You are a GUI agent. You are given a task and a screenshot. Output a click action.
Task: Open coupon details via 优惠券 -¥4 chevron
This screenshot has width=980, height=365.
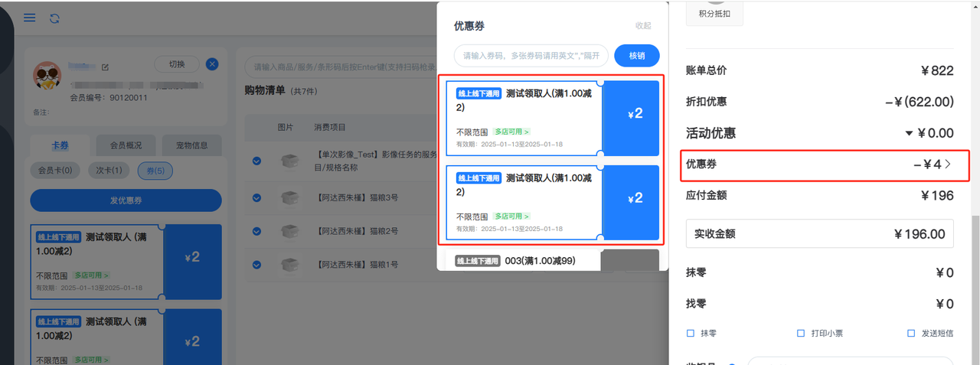[949, 164]
